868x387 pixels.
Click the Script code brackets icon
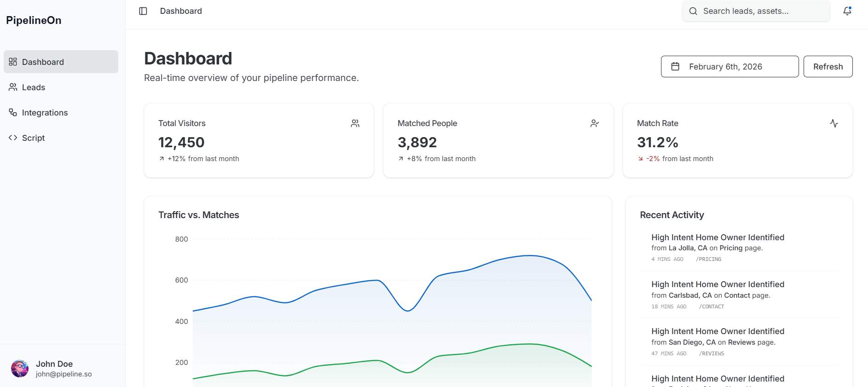(x=13, y=138)
